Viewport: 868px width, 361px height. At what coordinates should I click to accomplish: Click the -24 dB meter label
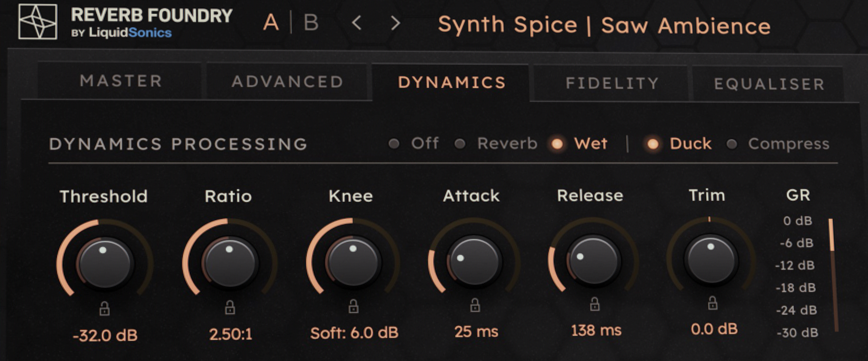coord(796,310)
